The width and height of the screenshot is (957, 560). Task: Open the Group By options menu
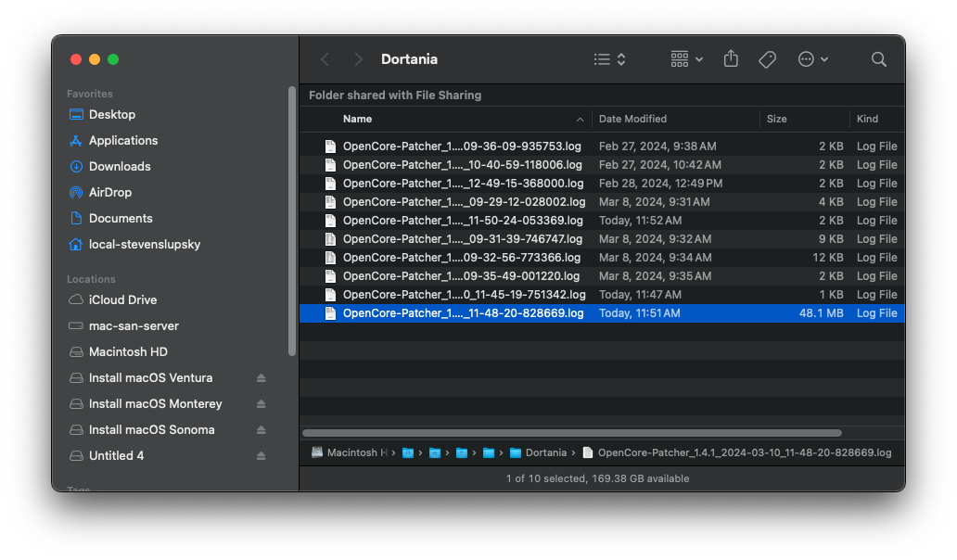(x=686, y=59)
